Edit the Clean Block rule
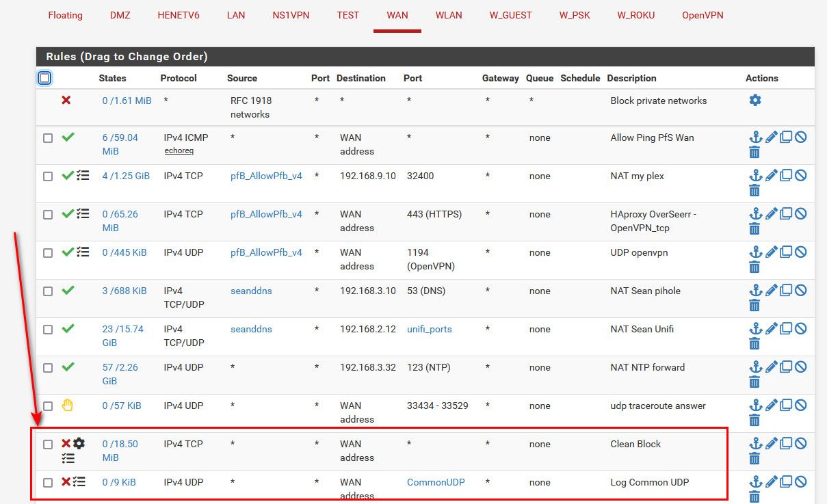 click(x=771, y=443)
